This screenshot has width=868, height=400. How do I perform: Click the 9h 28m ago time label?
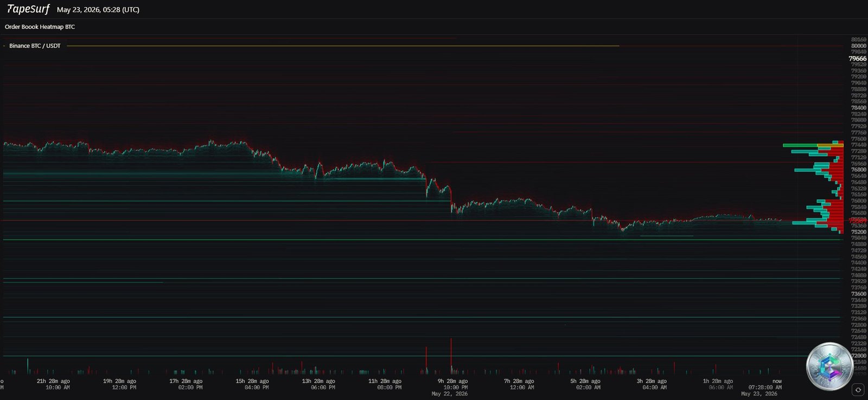coord(452,381)
